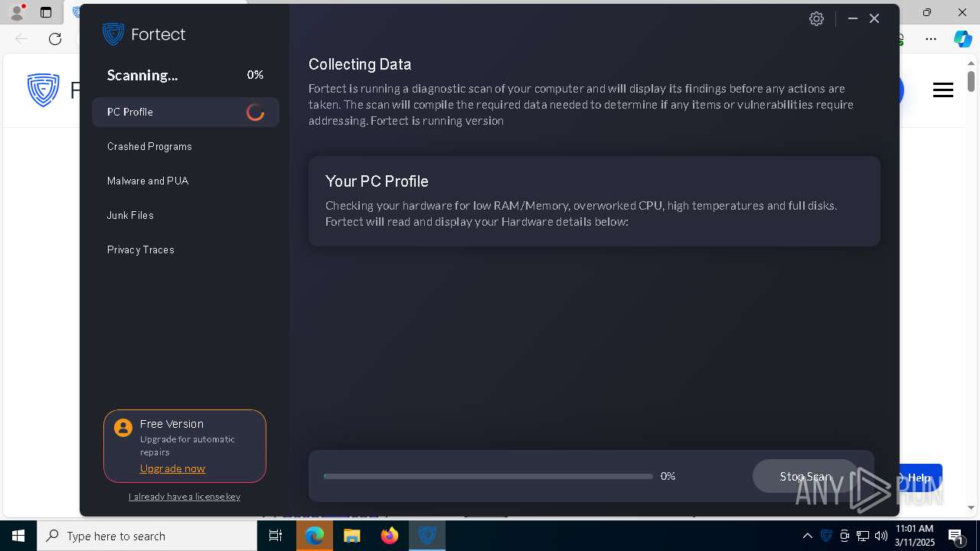Open browser hamburger menu on Fortect page
980x551 pixels.
(x=943, y=90)
